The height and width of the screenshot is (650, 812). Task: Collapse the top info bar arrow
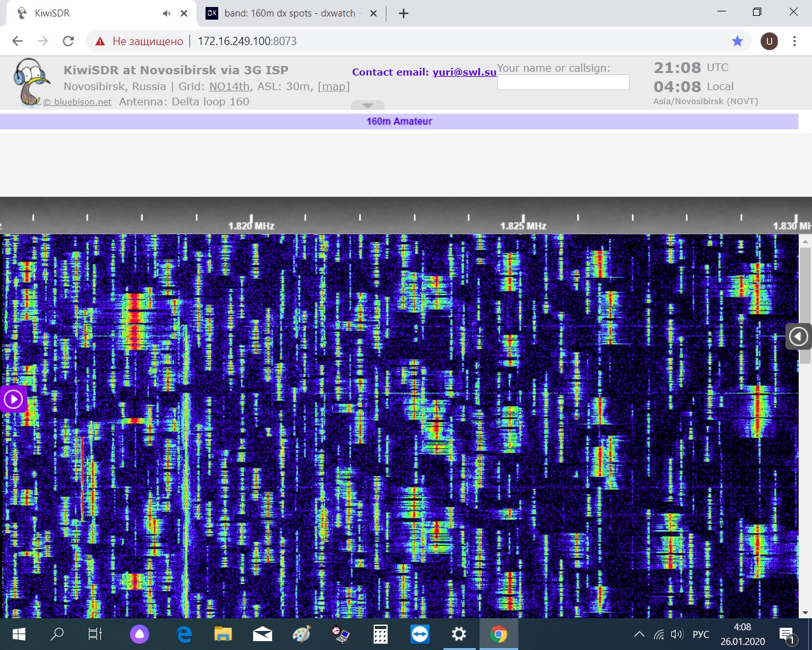click(367, 105)
